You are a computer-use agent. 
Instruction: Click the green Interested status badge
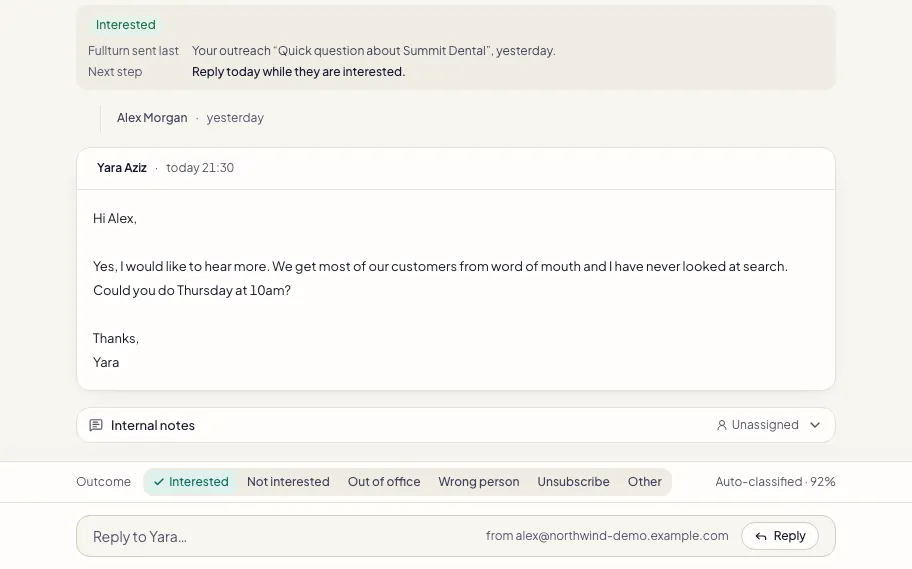pyautogui.click(x=126, y=24)
